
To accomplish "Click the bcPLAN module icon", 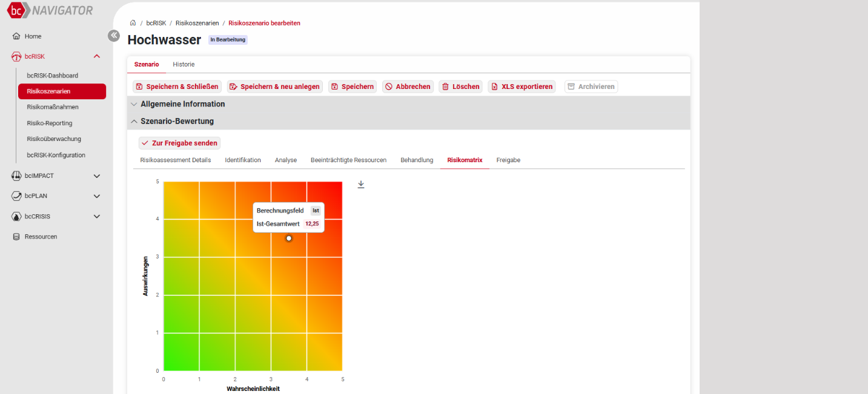I will point(16,196).
